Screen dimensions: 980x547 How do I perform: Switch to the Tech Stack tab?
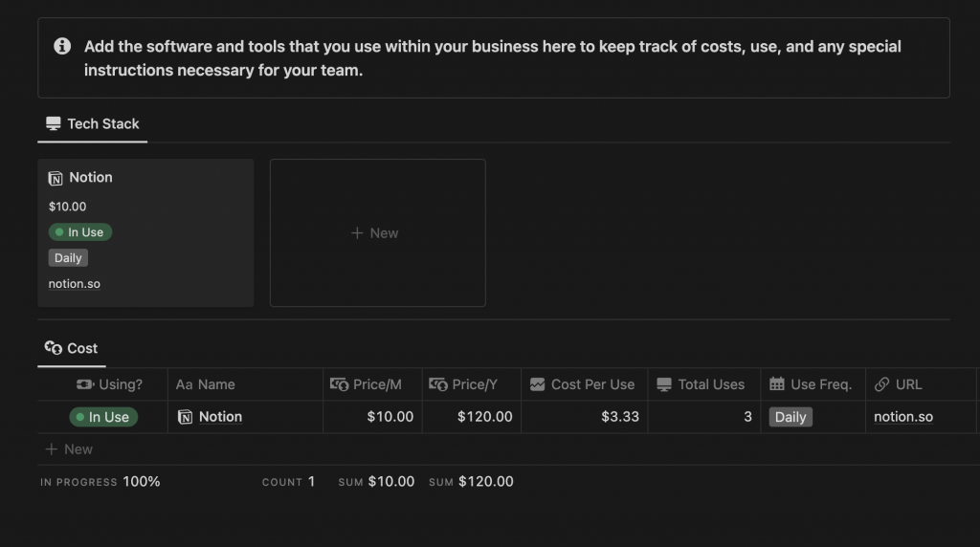click(93, 123)
